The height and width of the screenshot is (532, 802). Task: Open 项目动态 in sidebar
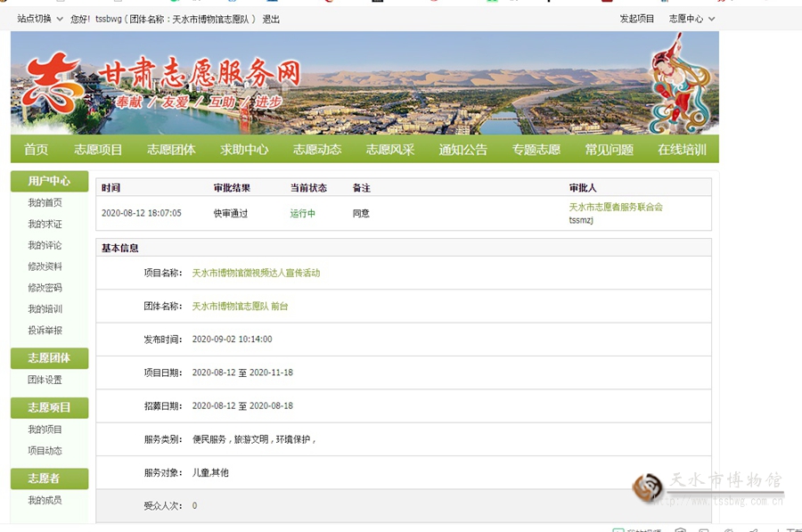[x=45, y=451]
